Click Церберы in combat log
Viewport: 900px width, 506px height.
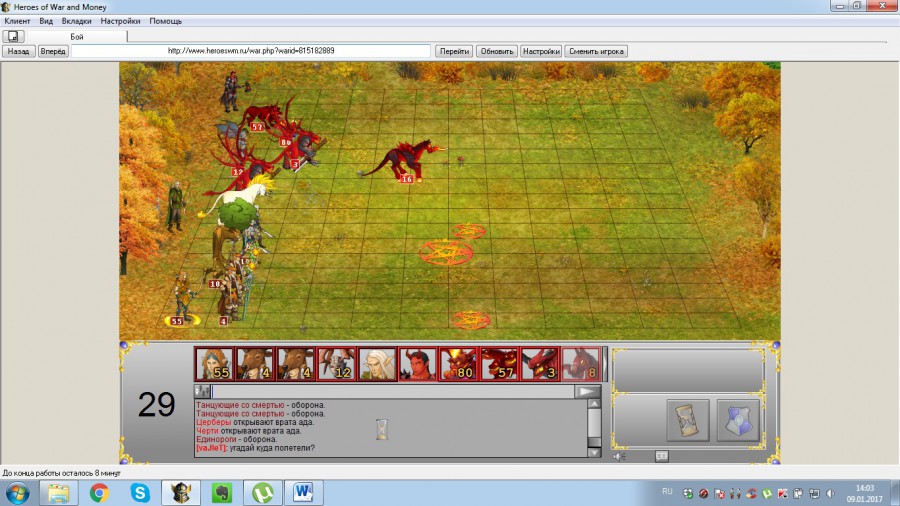tap(214, 422)
